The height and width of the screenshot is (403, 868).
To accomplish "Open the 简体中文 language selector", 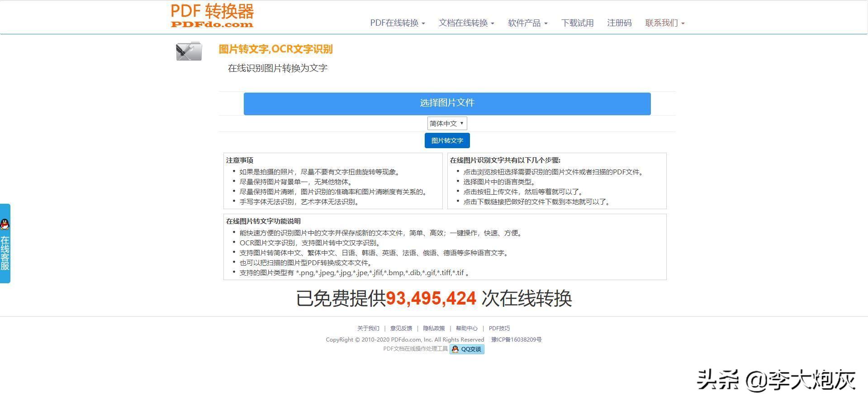I will [x=447, y=123].
